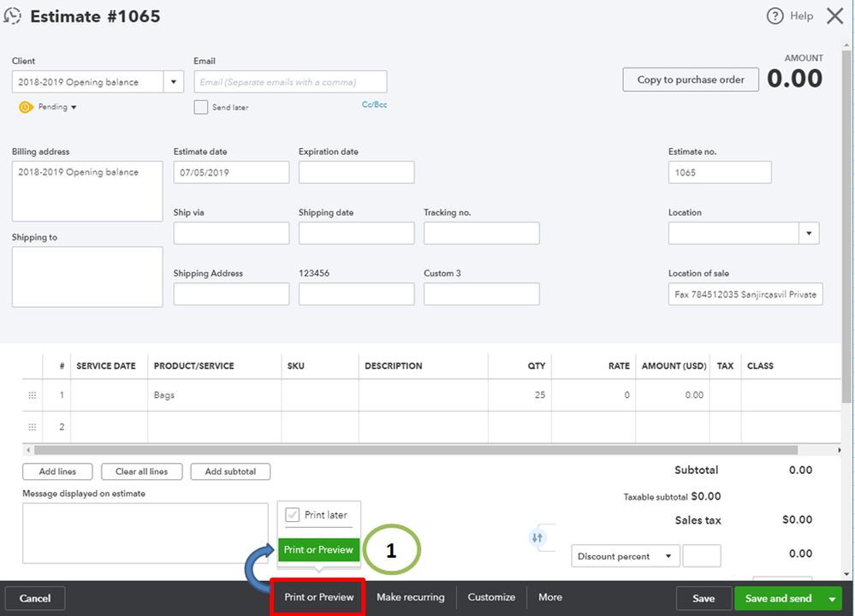Screen dimensions: 855x616
Task: Expand the Save and send arrow
Action: click(832, 599)
